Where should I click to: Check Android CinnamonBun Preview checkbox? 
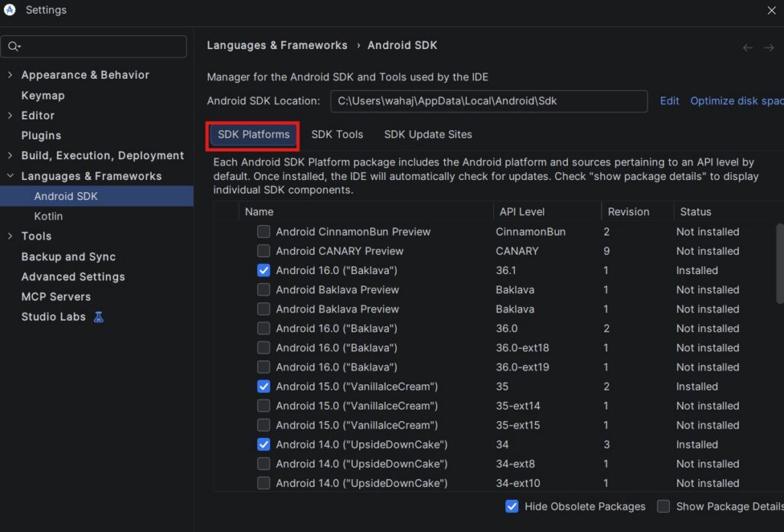[263, 232]
